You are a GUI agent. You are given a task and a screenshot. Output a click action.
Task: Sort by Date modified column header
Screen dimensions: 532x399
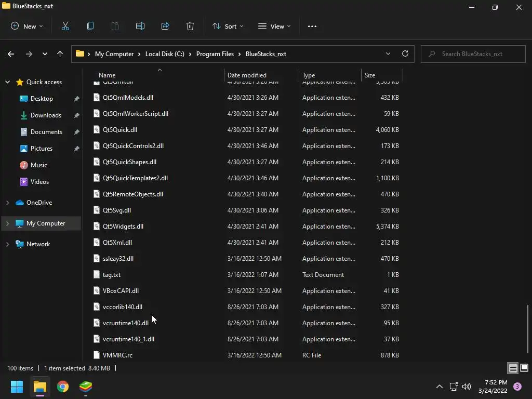click(x=247, y=75)
